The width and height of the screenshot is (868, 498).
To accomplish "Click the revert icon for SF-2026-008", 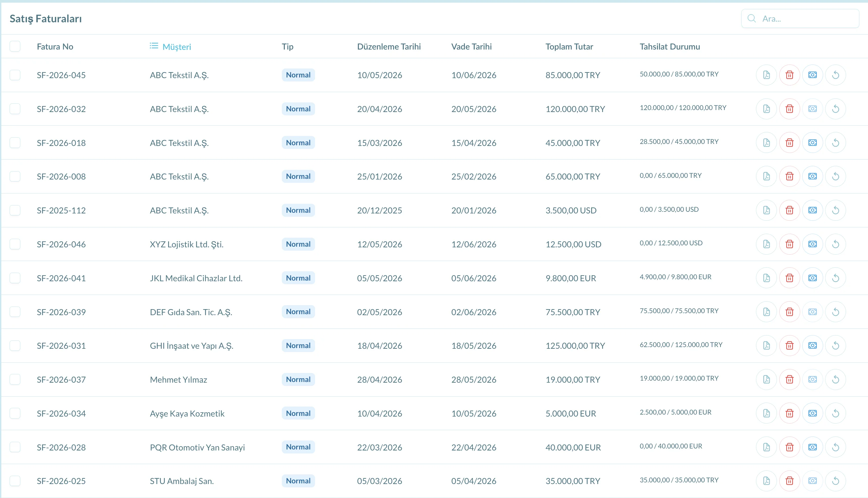I will [x=835, y=177].
